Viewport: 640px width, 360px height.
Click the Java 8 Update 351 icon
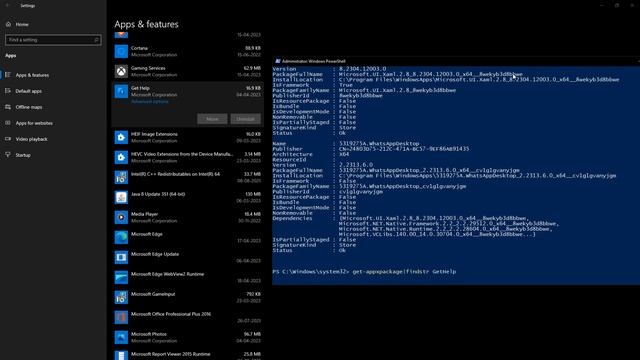point(121,198)
